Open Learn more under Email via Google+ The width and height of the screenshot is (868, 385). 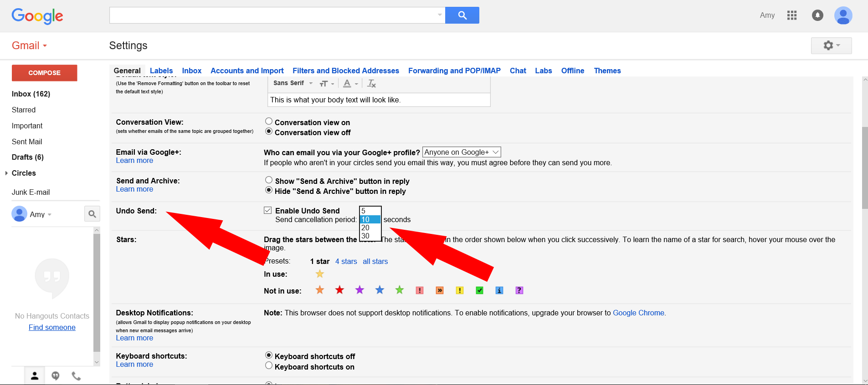[134, 160]
